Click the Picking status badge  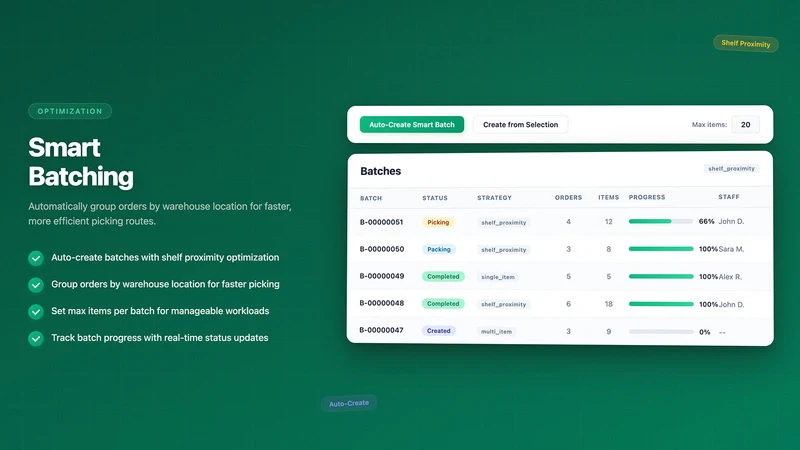[x=438, y=222]
